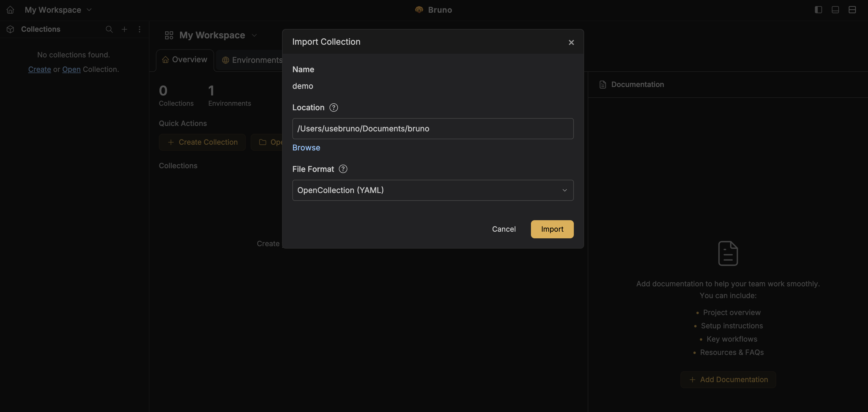The height and width of the screenshot is (412, 868).
Task: Toggle the bottom panel layout icon
Action: click(x=835, y=10)
